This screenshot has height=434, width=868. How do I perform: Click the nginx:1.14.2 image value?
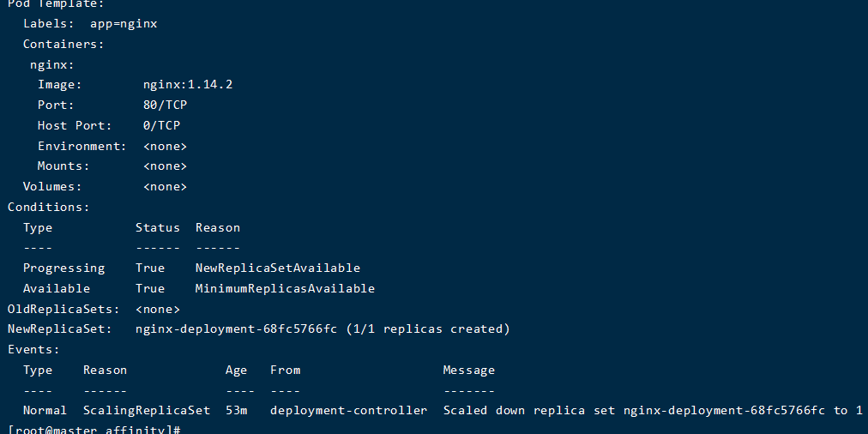coord(188,84)
